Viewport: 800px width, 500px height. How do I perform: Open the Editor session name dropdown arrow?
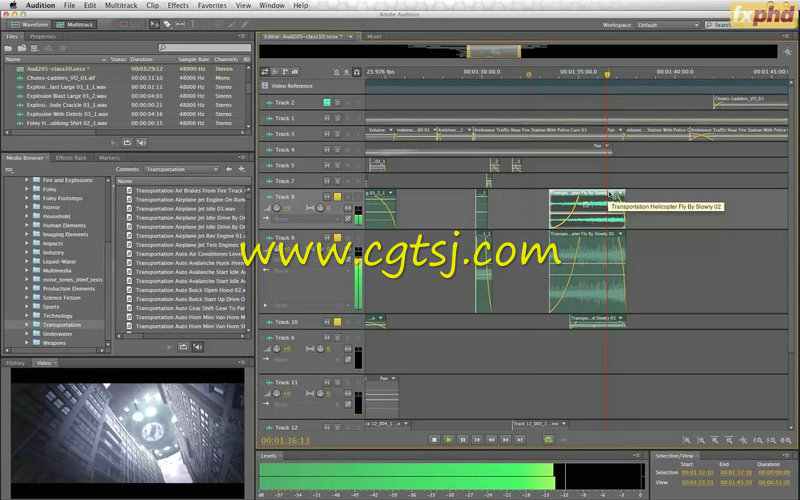point(351,37)
